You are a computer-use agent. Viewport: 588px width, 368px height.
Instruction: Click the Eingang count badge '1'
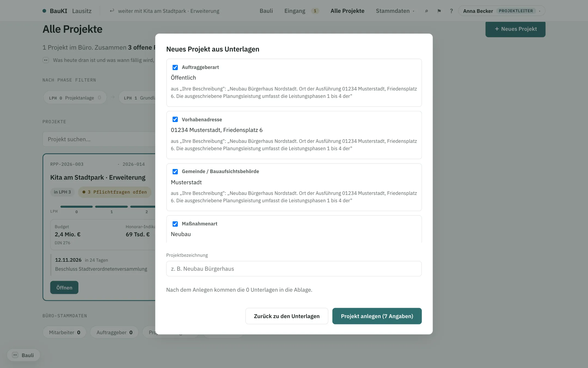point(315,11)
